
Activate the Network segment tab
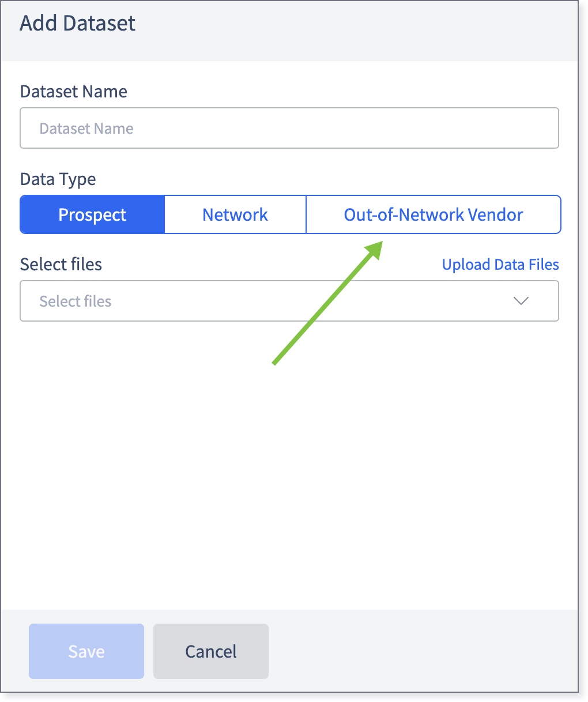pyautogui.click(x=235, y=214)
